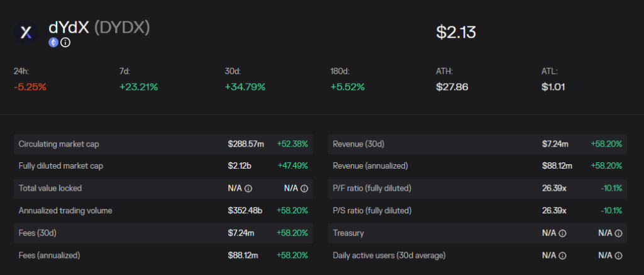Click the Ethereum chain icon under dYdX
The image size is (644, 275).
(x=53, y=42)
